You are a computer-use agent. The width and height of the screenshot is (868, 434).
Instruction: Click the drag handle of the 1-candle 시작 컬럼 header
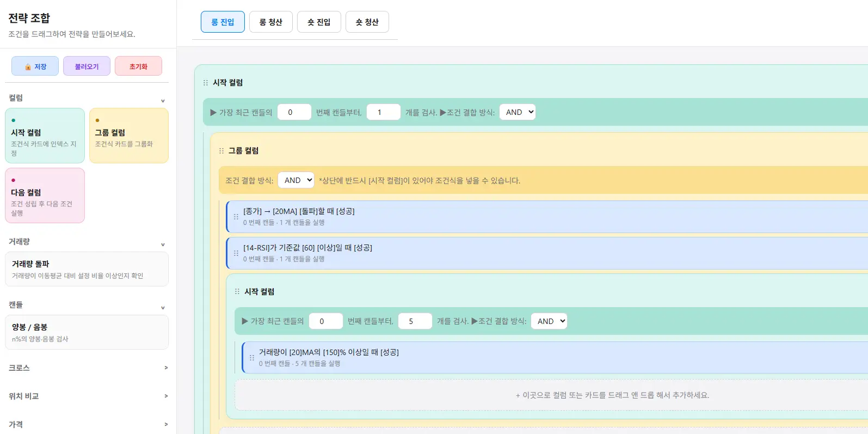(x=206, y=83)
